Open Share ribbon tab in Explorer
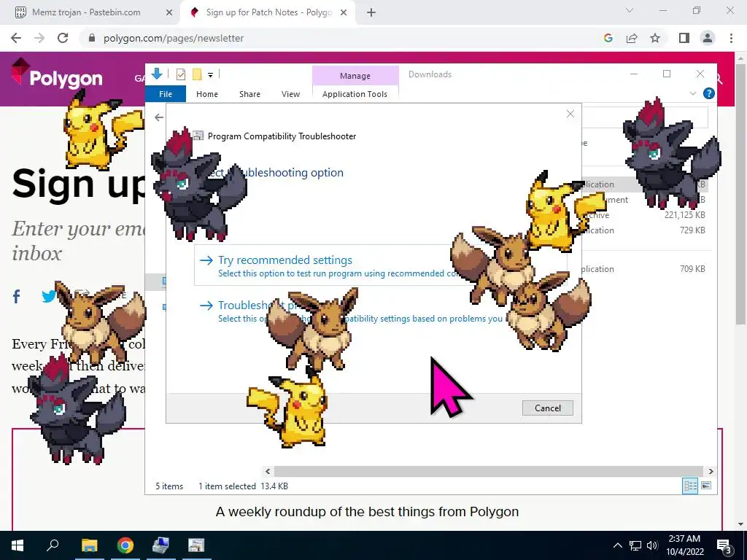The width and height of the screenshot is (747, 560). tap(249, 94)
